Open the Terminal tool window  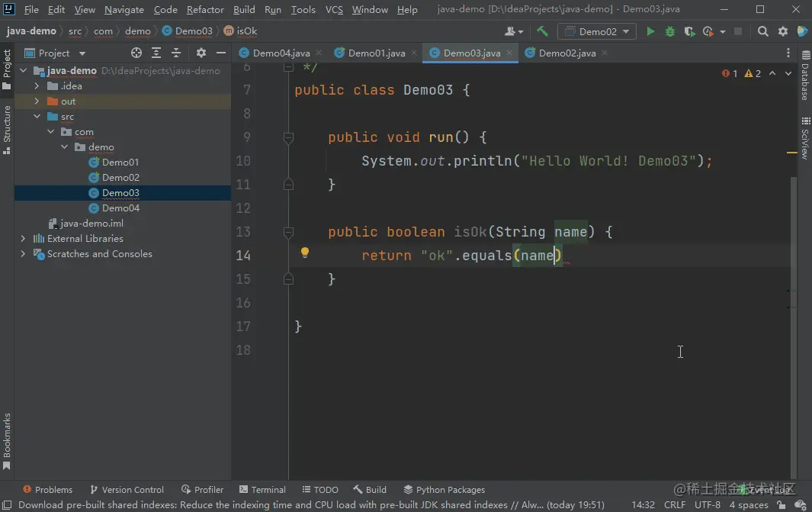(262, 490)
